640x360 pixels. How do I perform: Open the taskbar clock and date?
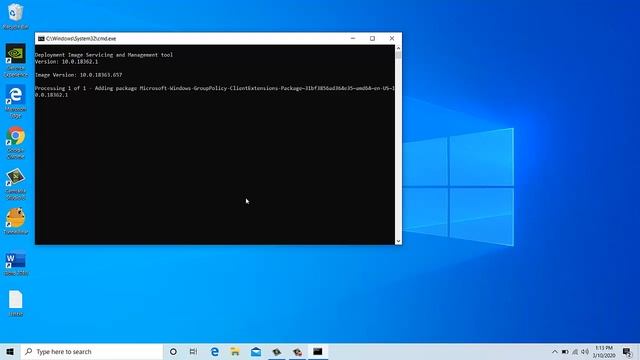tap(604, 352)
